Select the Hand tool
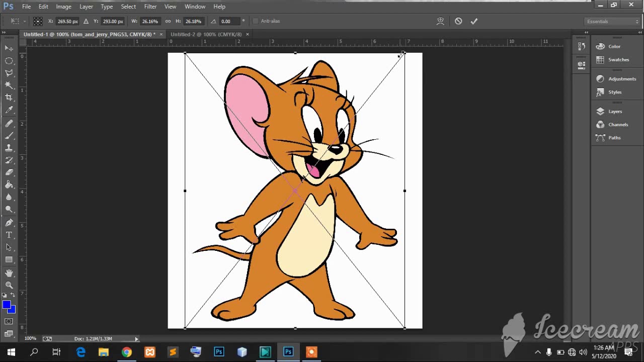644x362 pixels. click(9, 273)
